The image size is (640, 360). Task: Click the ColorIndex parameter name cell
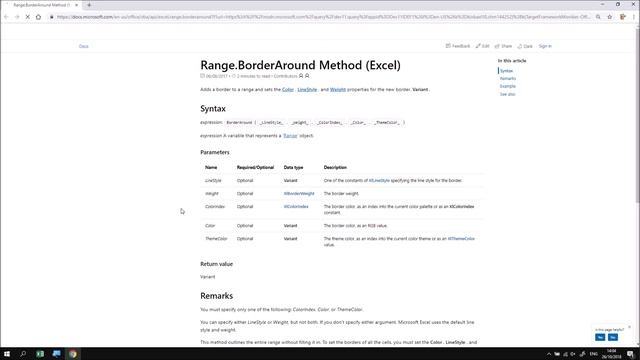pyautogui.click(x=215, y=207)
